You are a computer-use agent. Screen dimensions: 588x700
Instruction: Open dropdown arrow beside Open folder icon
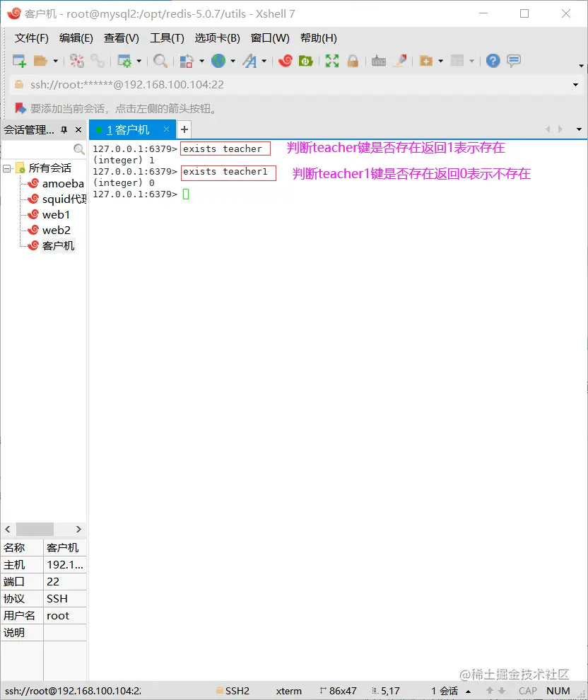[x=55, y=61]
